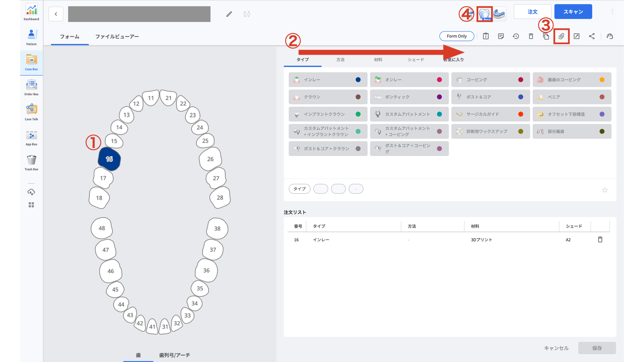The width and height of the screenshot is (644, 362).
Task: Switch to the ファイルビューアー tab
Action: tap(117, 37)
